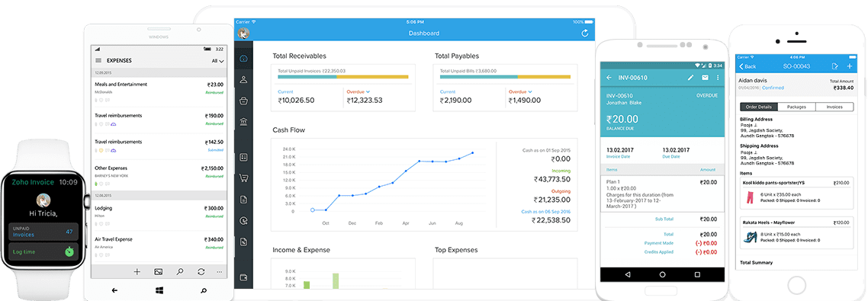Click the first hollow point on Cash Flow chart
Image resolution: width=868 pixels, height=301 pixels.
pyautogui.click(x=312, y=210)
